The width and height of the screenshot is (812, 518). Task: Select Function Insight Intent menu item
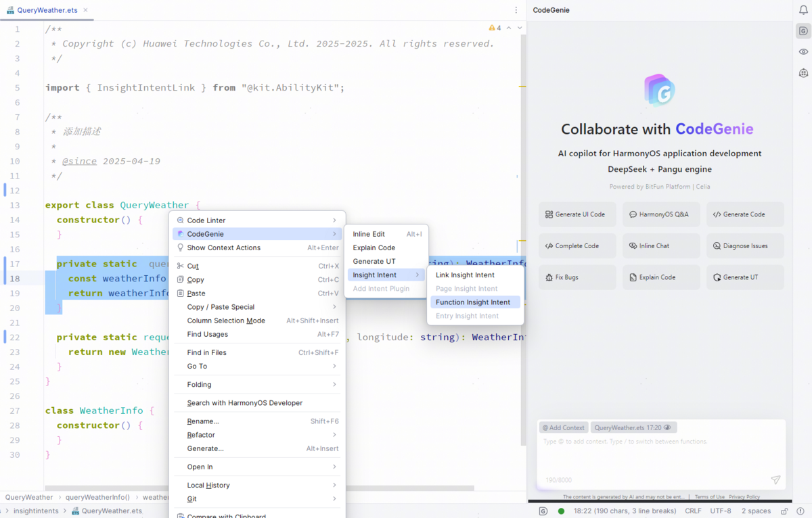click(x=473, y=302)
